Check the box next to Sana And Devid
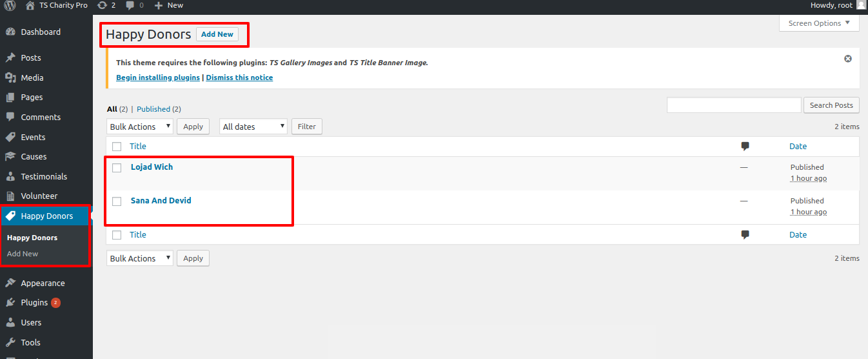The height and width of the screenshot is (359, 868). click(117, 201)
